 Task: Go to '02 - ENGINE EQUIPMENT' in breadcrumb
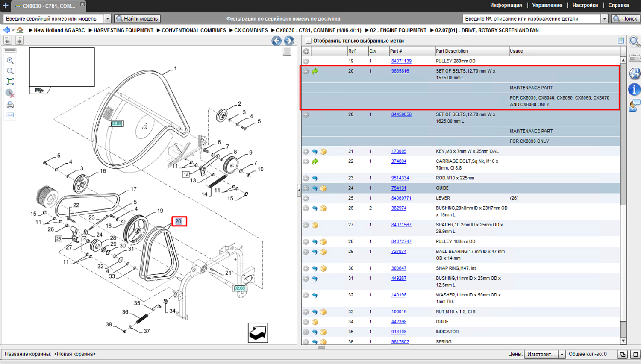tap(398, 30)
